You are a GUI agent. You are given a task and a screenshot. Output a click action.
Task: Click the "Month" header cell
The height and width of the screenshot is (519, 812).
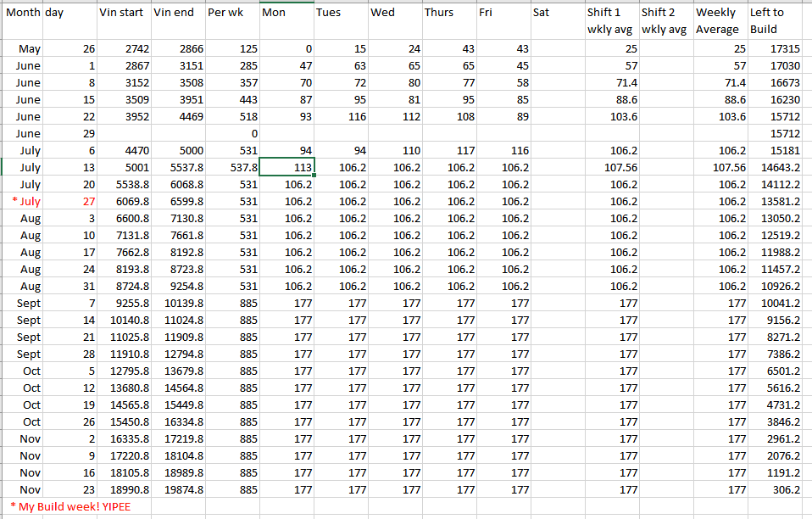pyautogui.click(x=22, y=13)
